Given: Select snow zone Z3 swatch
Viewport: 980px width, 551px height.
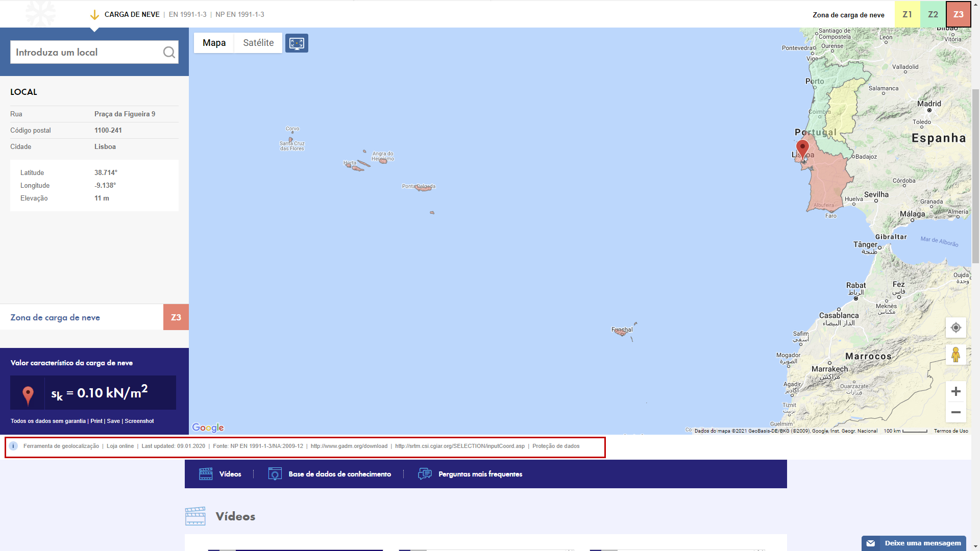Looking at the screenshot, I should pos(958,14).
